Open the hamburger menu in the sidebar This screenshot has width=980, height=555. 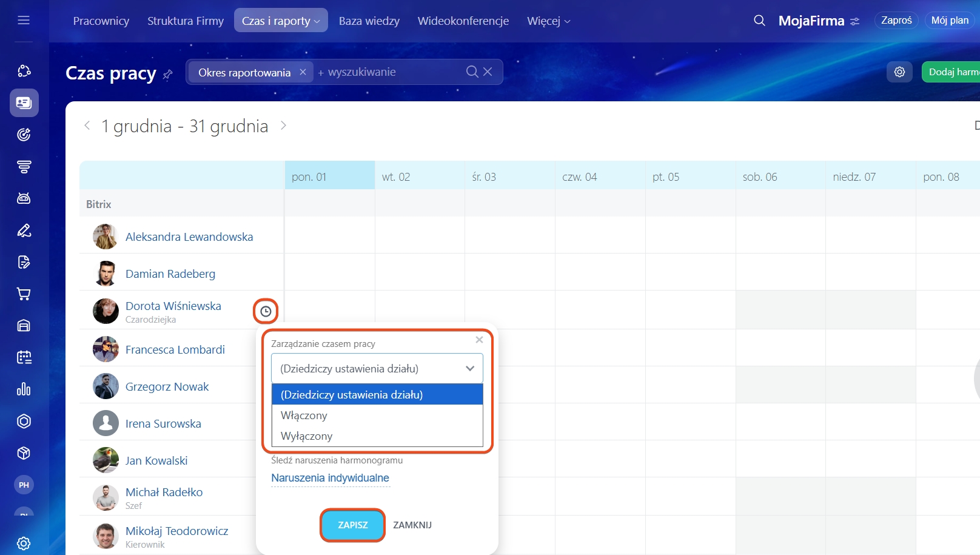pos(24,21)
